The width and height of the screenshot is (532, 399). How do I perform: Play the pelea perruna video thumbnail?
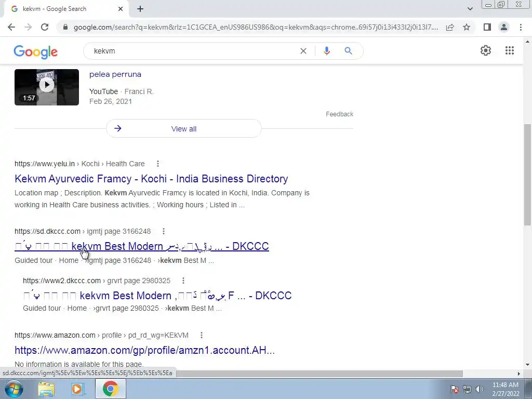pyautogui.click(x=47, y=87)
